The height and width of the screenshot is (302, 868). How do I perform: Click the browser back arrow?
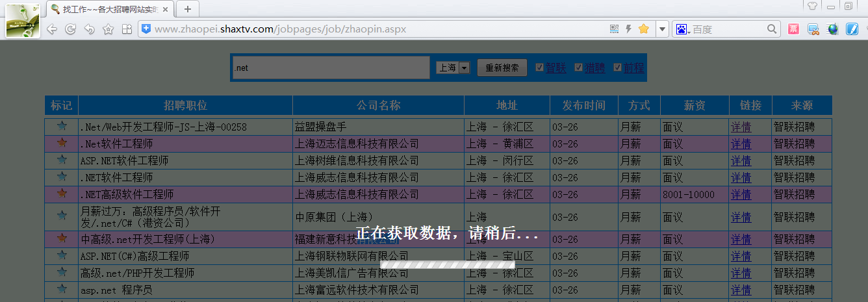coord(52,29)
